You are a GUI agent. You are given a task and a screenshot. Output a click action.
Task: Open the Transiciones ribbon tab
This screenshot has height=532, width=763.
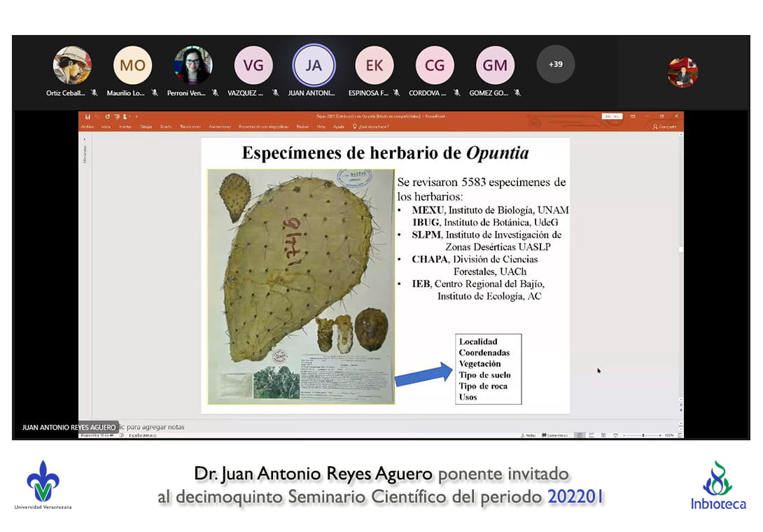tap(190, 127)
